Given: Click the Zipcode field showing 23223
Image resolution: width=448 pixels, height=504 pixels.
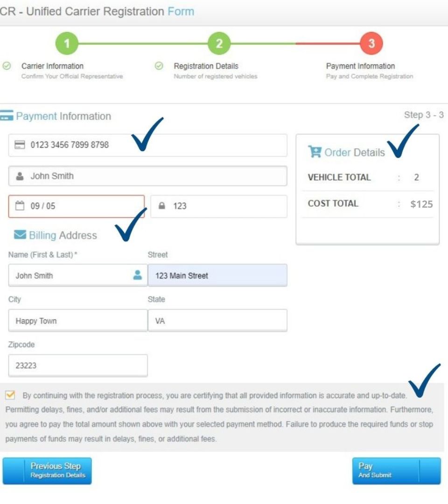Looking at the screenshot, I should (x=78, y=365).
